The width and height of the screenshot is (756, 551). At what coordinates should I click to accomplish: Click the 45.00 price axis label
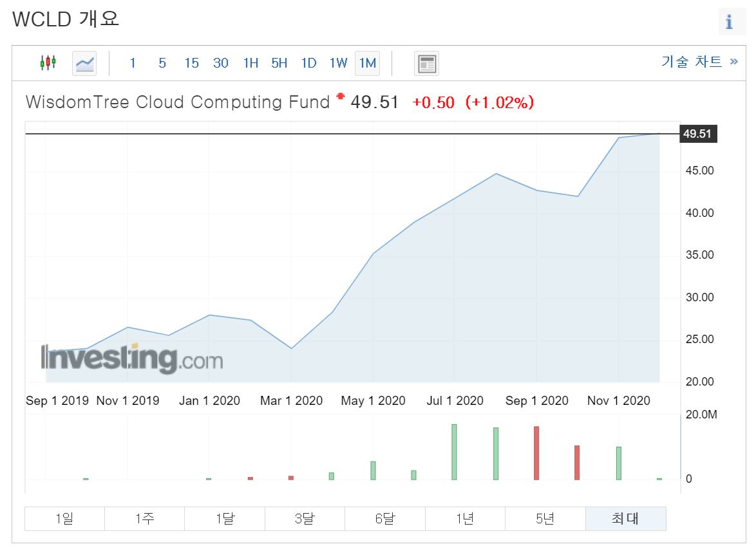699,171
